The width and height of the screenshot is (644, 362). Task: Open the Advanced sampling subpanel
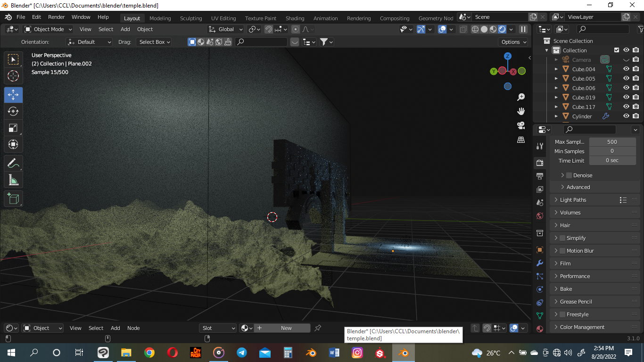(578, 187)
